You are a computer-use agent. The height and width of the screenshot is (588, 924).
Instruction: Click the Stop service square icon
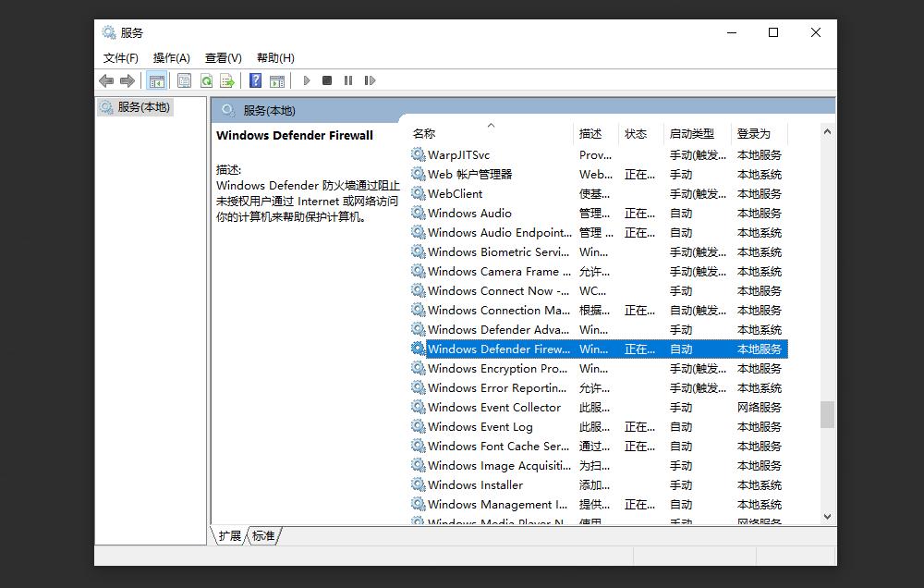click(x=327, y=80)
